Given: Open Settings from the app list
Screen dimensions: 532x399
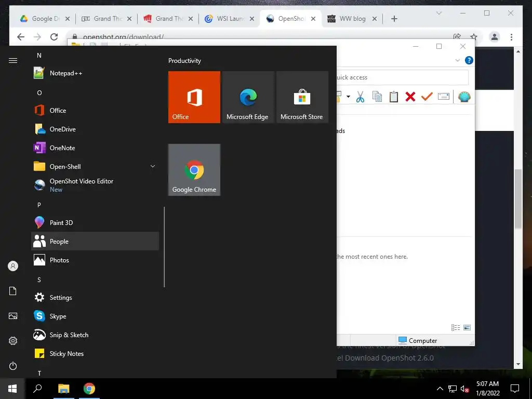Looking at the screenshot, I should 95,297.
